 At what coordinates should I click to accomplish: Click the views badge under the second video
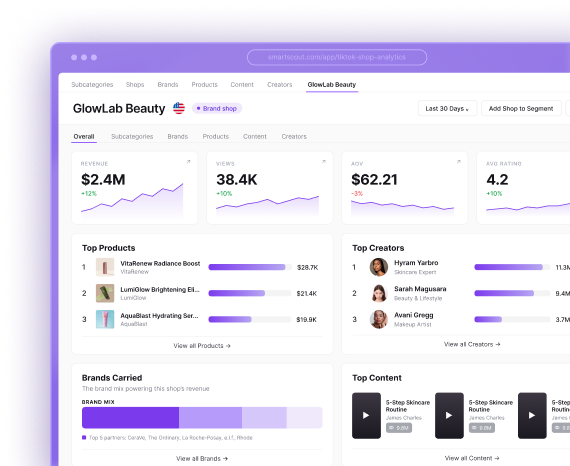[x=482, y=428]
